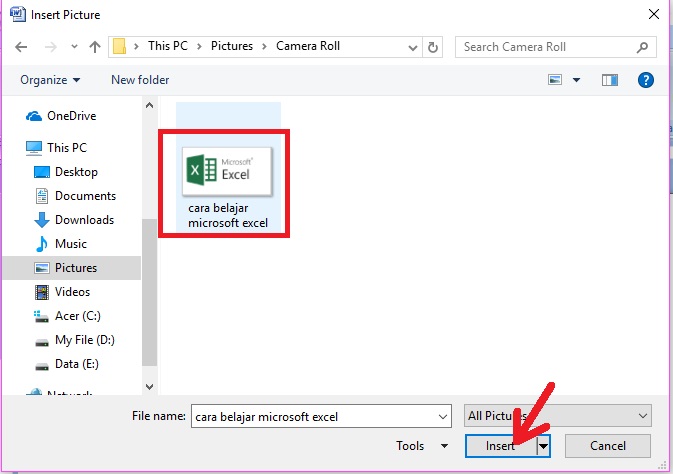
Task: Select This PC in the breadcrumb path
Action: 168,46
